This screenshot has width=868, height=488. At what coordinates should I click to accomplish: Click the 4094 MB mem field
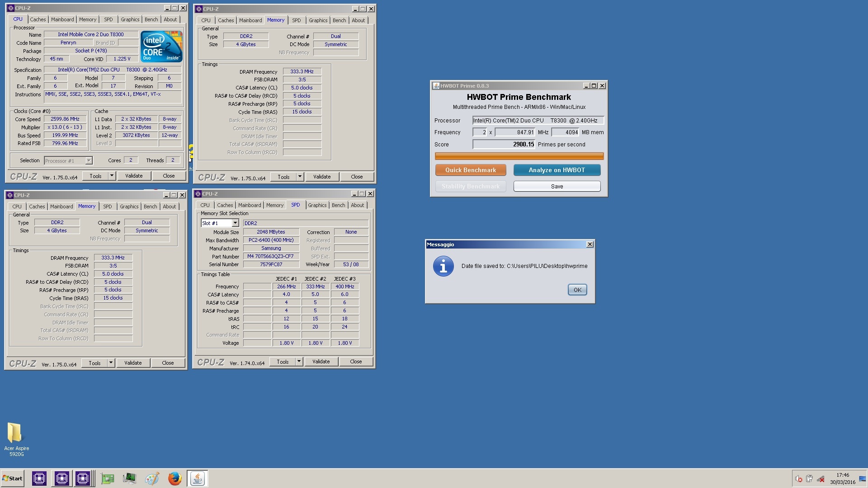click(565, 132)
